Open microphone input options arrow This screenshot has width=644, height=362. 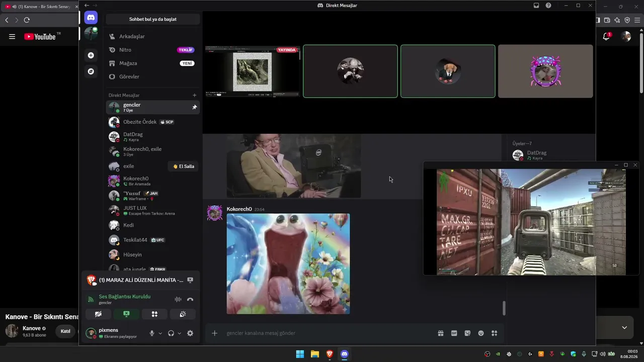[160, 333]
